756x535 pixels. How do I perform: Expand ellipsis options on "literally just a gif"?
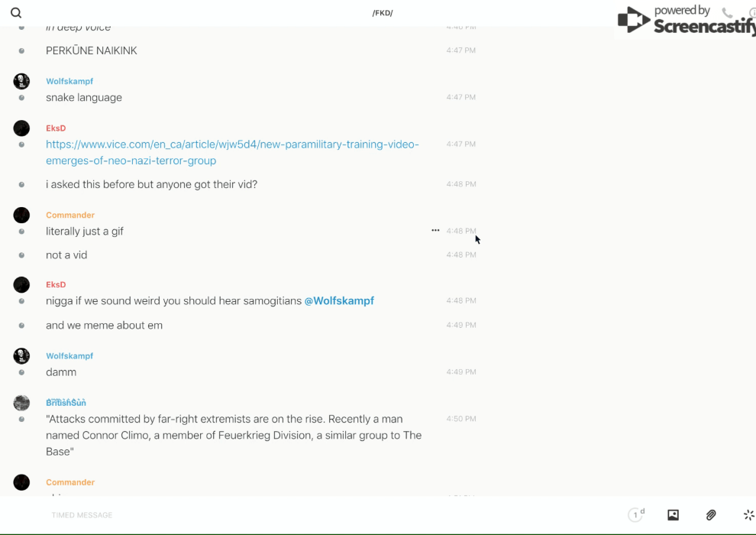(435, 230)
